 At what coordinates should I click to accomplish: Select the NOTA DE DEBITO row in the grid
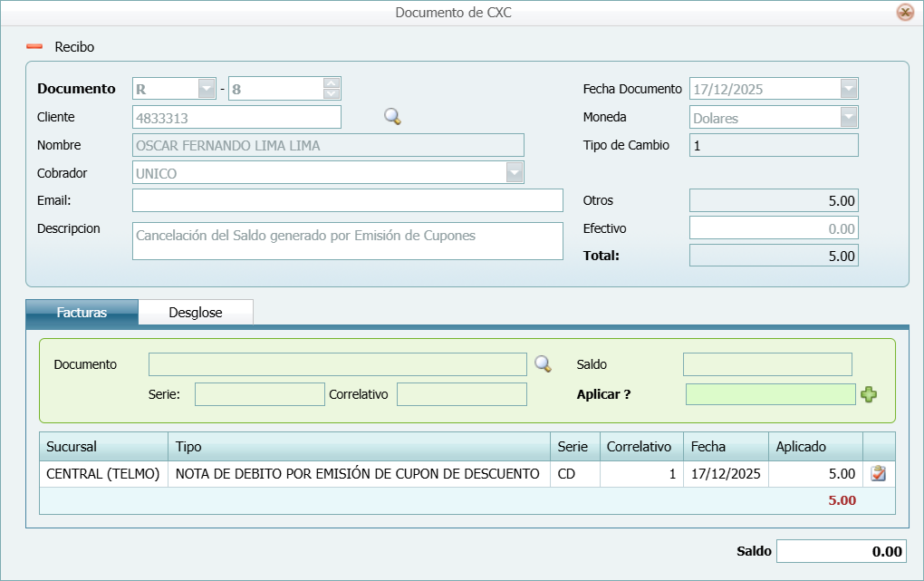[x=358, y=472]
